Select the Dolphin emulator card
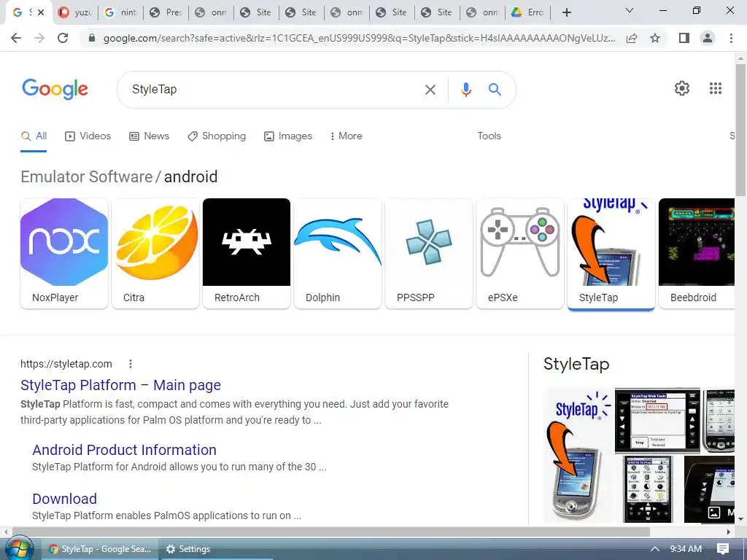Image resolution: width=747 pixels, height=560 pixels. point(338,253)
